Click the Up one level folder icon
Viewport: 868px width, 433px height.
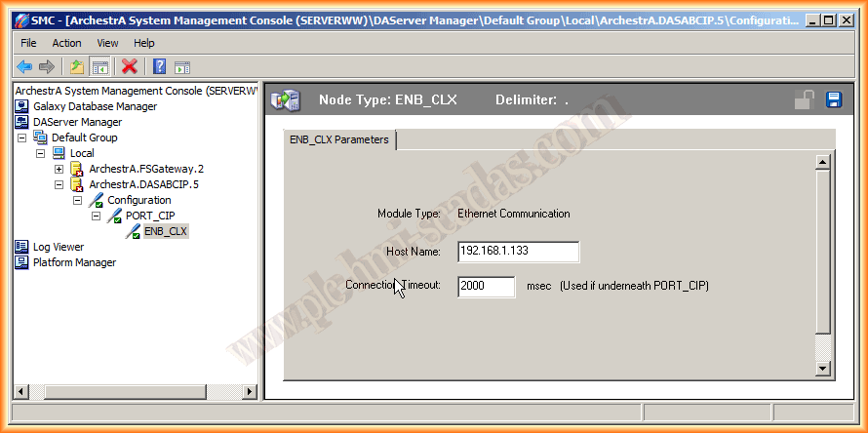pyautogui.click(x=77, y=66)
